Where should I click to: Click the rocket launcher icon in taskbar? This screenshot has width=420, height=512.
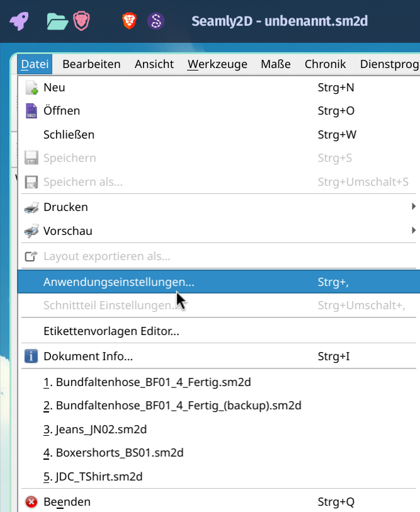pyautogui.click(x=19, y=21)
